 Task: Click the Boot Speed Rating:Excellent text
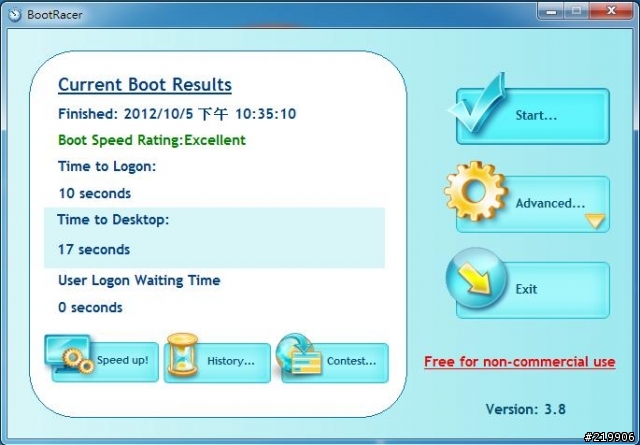(x=152, y=140)
